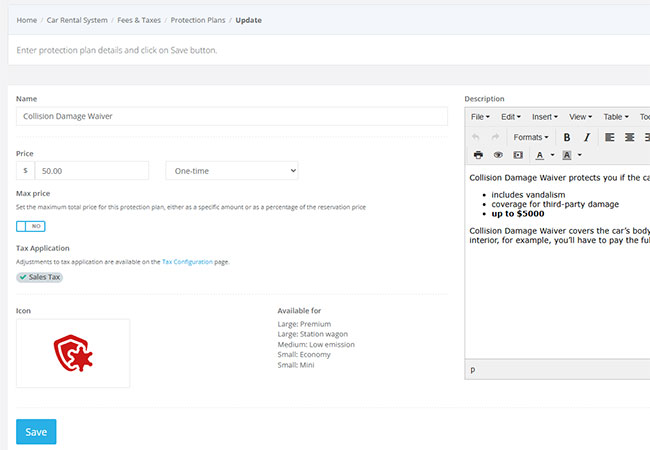This screenshot has width=650, height=450.
Task: Open the Formats dropdown in editor
Action: click(x=531, y=137)
